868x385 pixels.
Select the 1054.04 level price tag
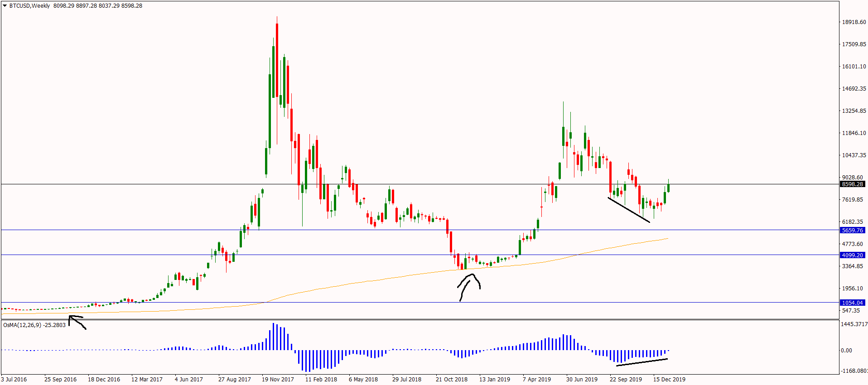pos(853,303)
